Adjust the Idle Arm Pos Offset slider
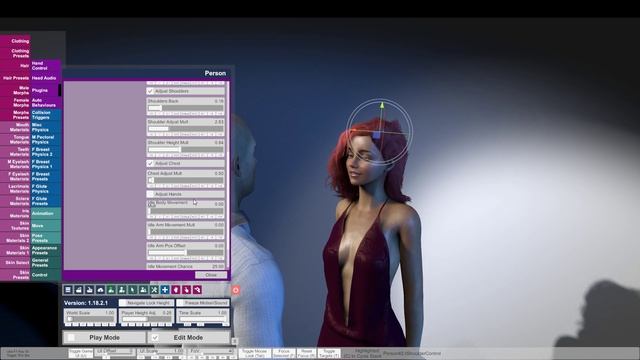 (x=185, y=253)
